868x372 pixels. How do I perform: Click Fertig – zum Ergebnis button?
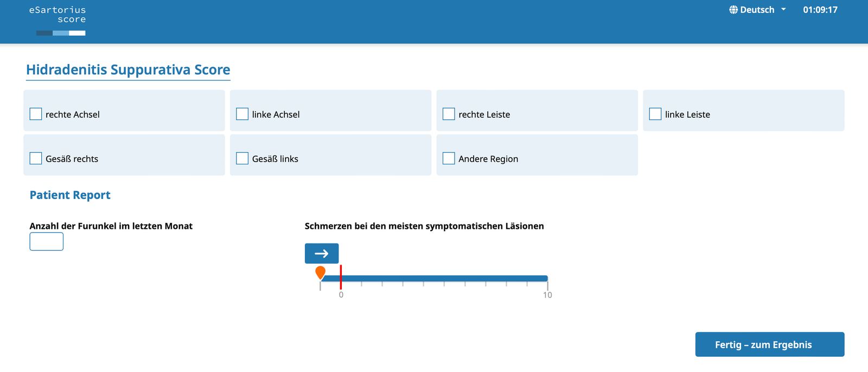tap(770, 344)
